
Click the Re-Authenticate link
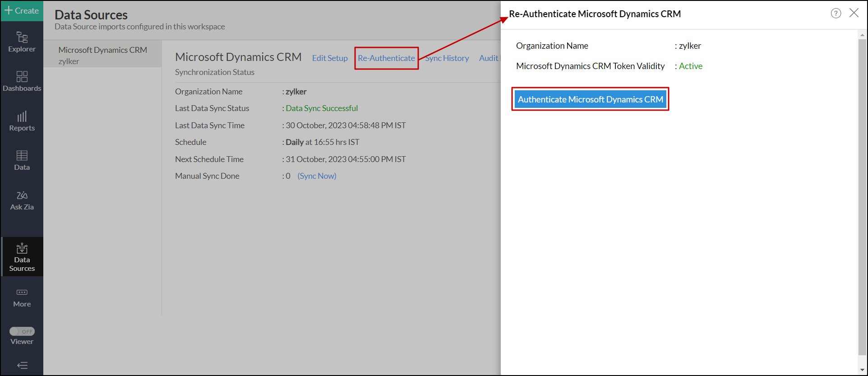[386, 58]
